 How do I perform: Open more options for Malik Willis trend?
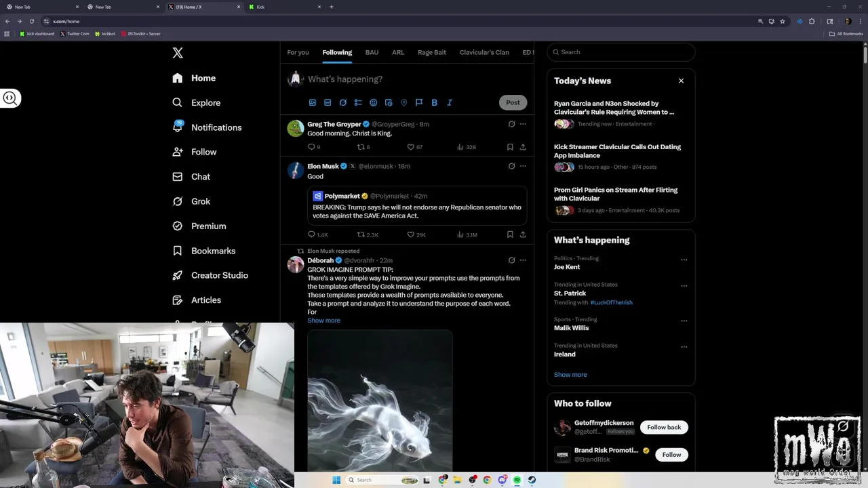684,321
